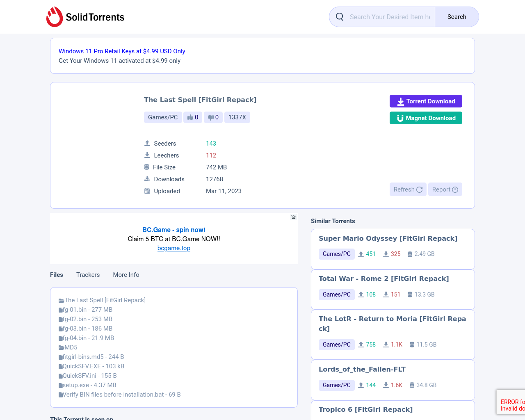
Task: Click the Downloads tray icon
Action: [x=147, y=179]
